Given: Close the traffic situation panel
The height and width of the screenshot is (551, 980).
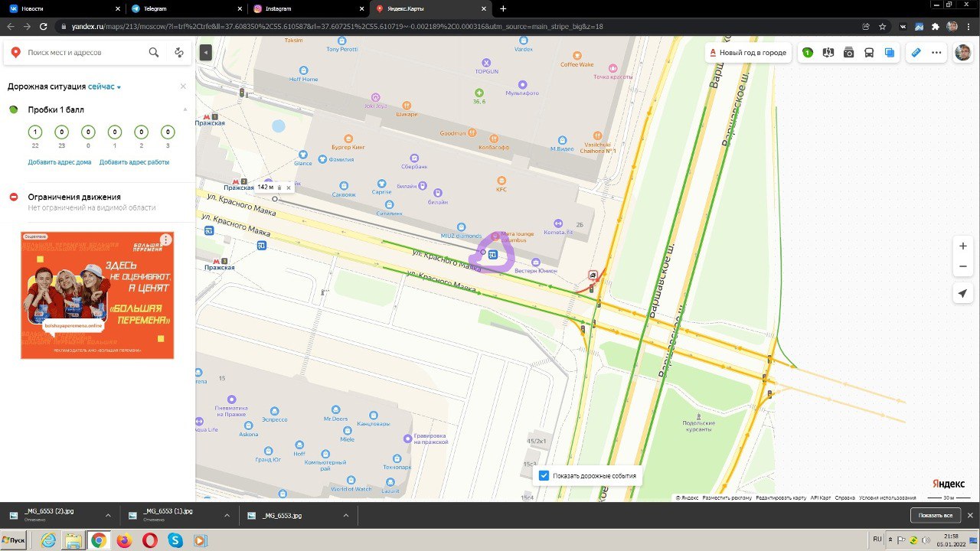Looking at the screenshot, I should click(183, 86).
